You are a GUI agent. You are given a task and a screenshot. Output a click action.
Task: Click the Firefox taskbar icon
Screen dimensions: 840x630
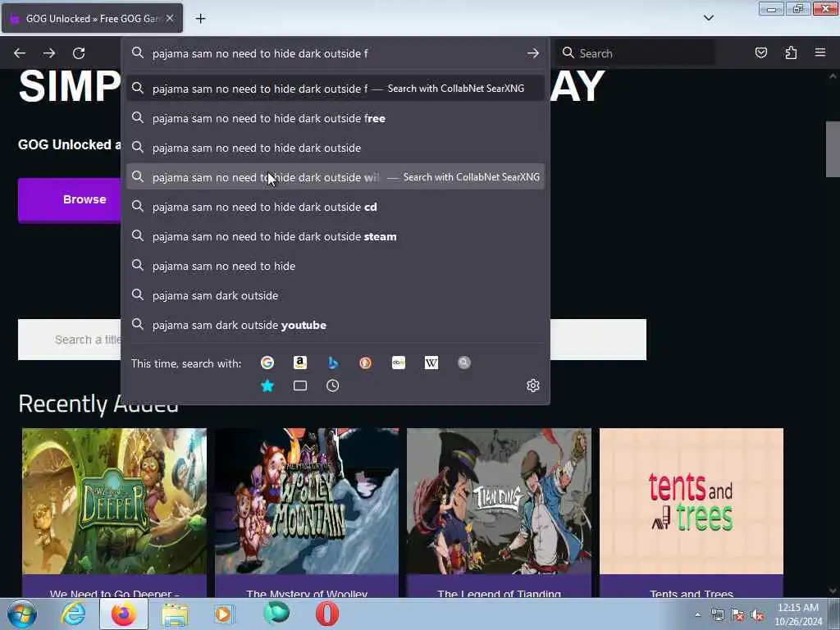point(123,614)
